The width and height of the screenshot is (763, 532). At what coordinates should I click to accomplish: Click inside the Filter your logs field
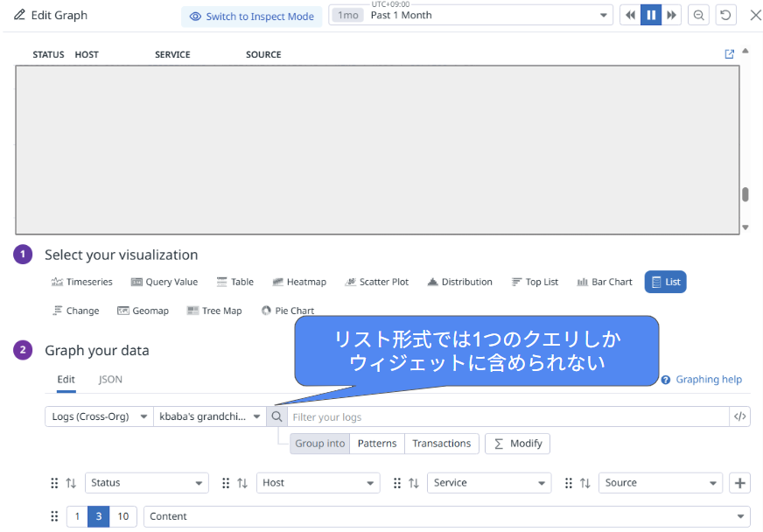click(507, 417)
